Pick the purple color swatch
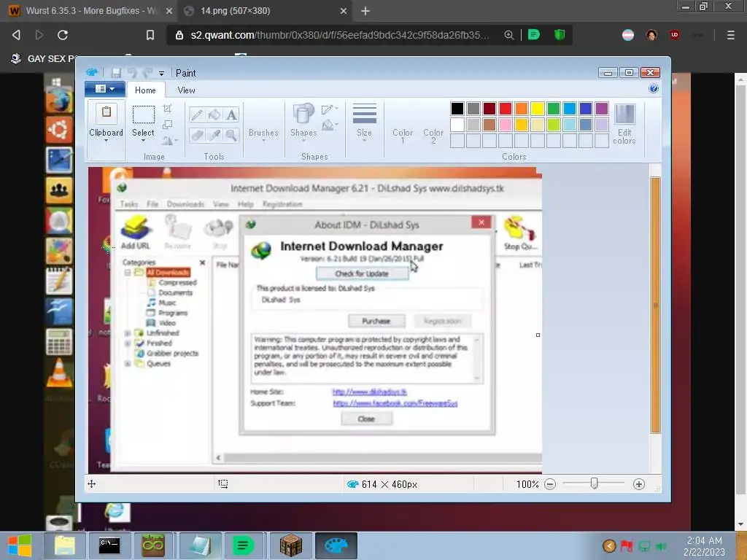Viewport: 747px width, 560px height. coord(602,109)
